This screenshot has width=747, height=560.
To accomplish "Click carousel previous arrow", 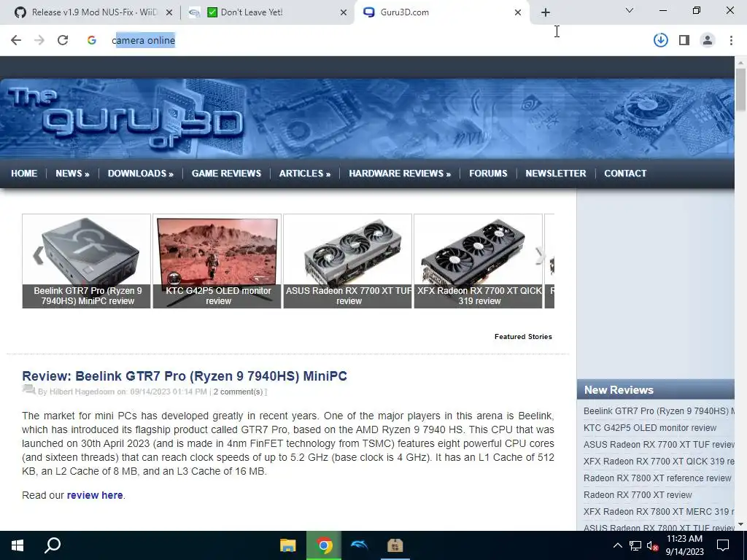I will (38, 255).
